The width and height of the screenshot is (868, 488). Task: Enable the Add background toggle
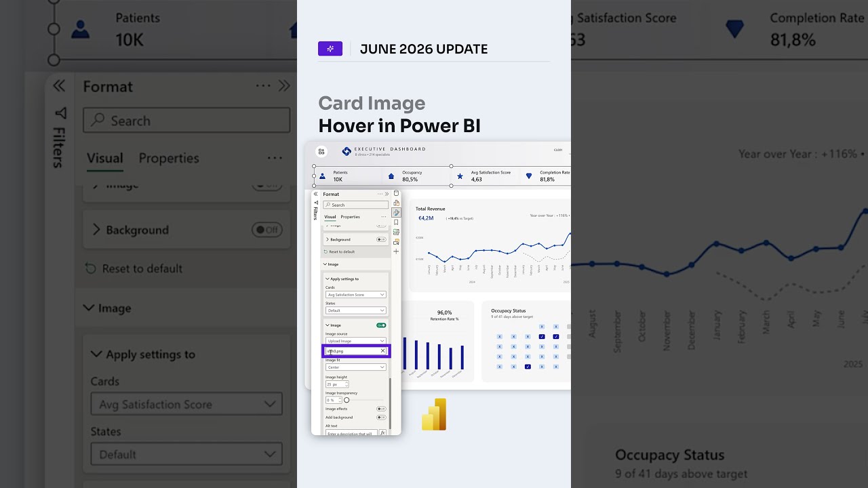tap(381, 418)
